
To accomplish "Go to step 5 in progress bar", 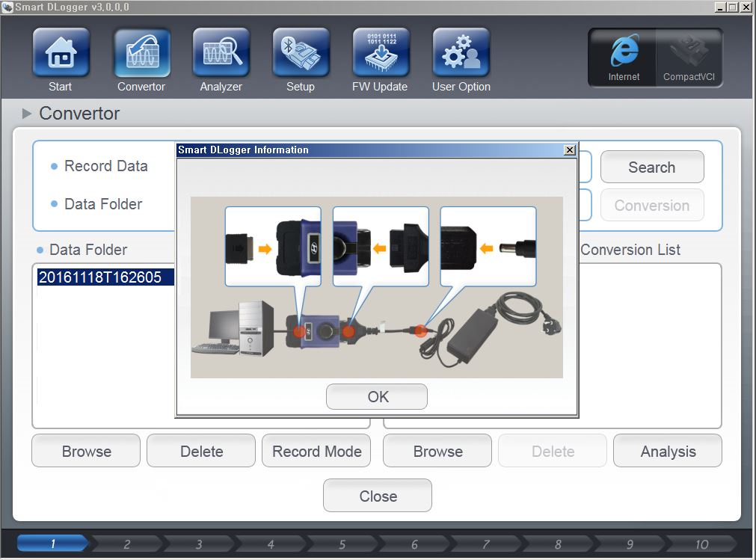I will point(342,544).
